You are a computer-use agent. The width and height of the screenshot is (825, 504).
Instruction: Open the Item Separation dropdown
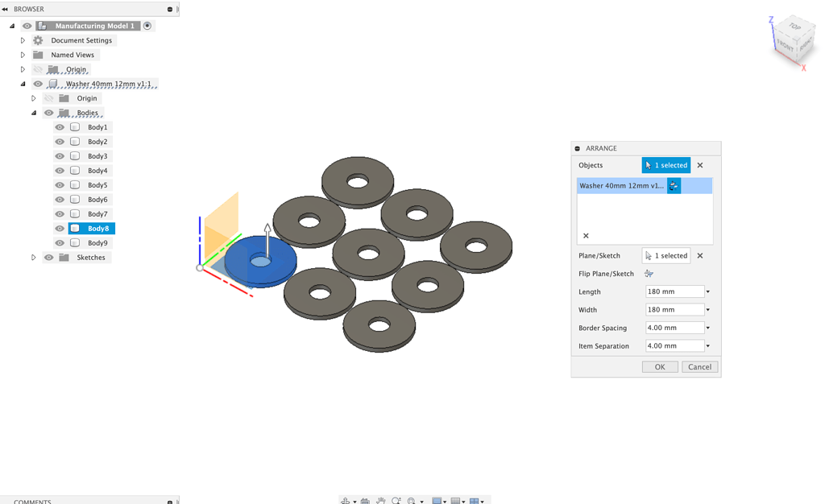(707, 345)
